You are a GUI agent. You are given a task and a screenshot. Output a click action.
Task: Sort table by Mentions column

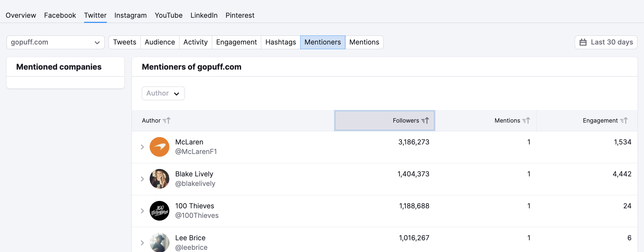point(512,120)
